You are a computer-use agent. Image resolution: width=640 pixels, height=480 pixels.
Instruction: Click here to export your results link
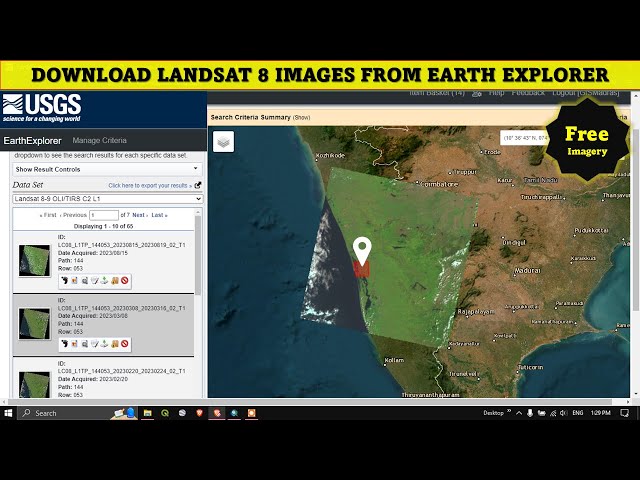click(150, 185)
